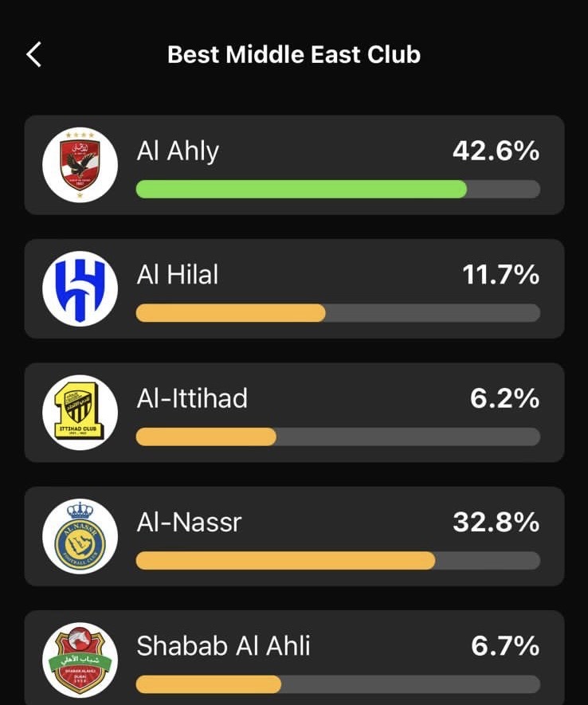Tap the Shabab Al Ahli crest
Image resolution: width=588 pixels, height=705 pixels.
tap(80, 660)
